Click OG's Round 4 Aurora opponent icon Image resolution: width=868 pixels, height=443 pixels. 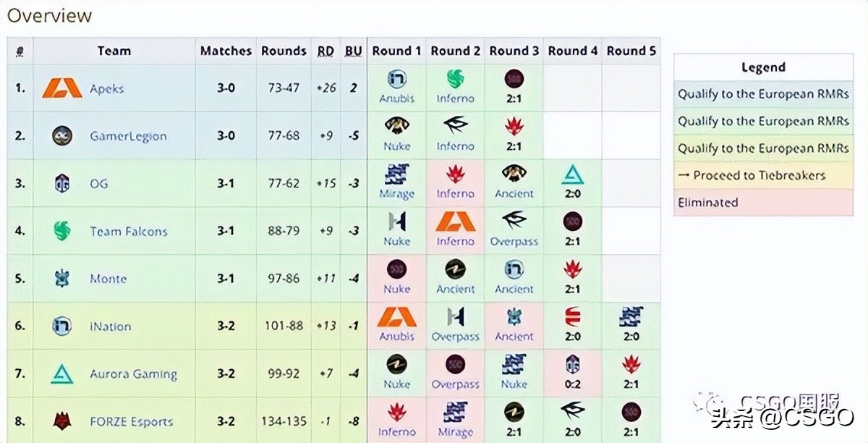pyautogui.click(x=573, y=174)
